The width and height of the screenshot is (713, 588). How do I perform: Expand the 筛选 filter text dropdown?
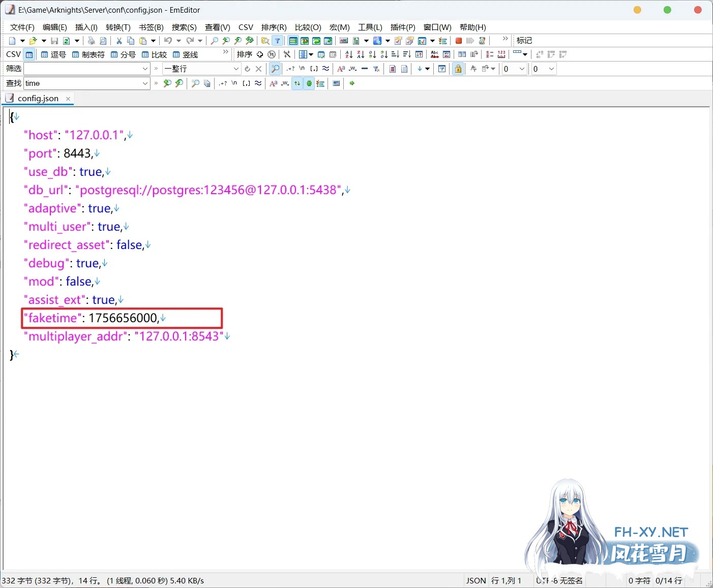[145, 69]
